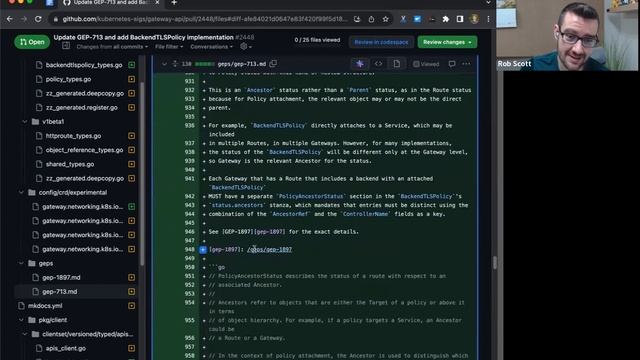Click the green Open pull request badge
The image size is (640, 360).
coord(32,42)
